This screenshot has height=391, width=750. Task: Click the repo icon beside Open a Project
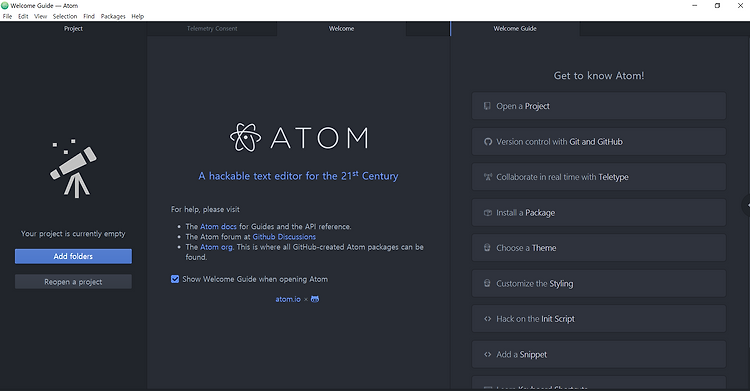pyautogui.click(x=487, y=106)
